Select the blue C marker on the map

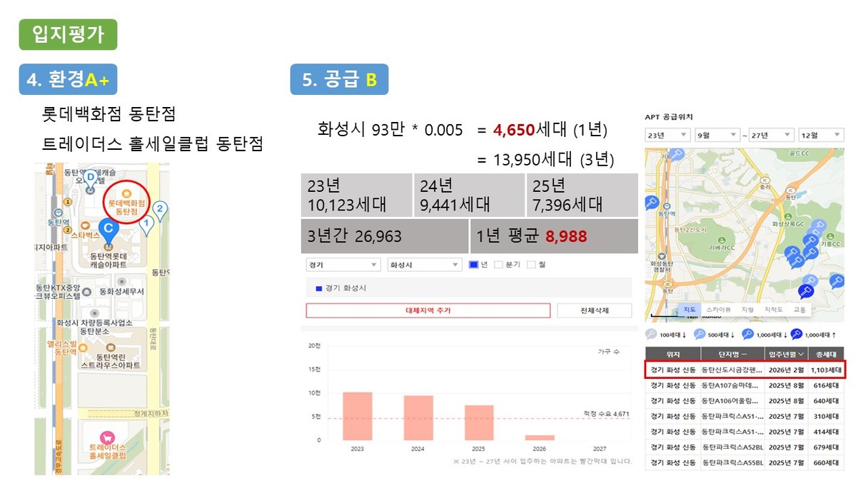[107, 231]
